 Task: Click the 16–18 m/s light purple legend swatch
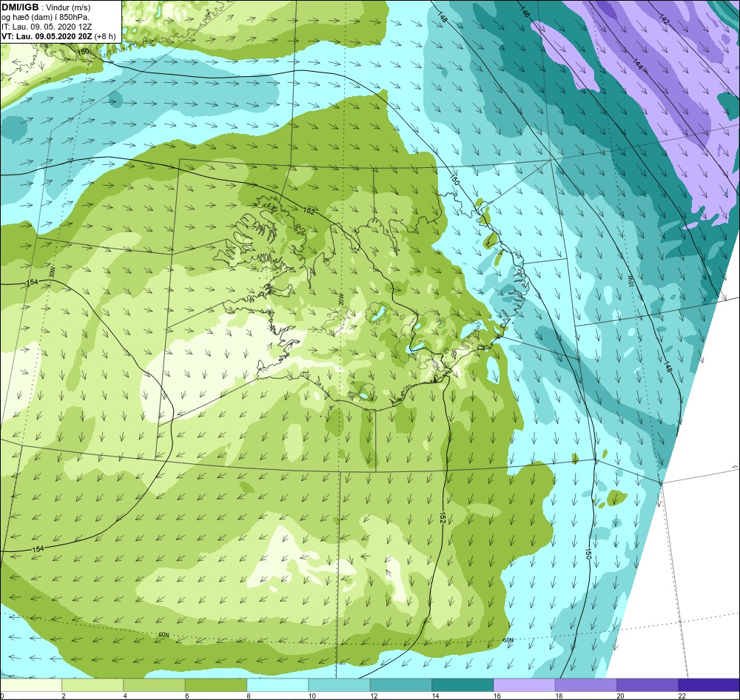pyautogui.click(x=524, y=685)
